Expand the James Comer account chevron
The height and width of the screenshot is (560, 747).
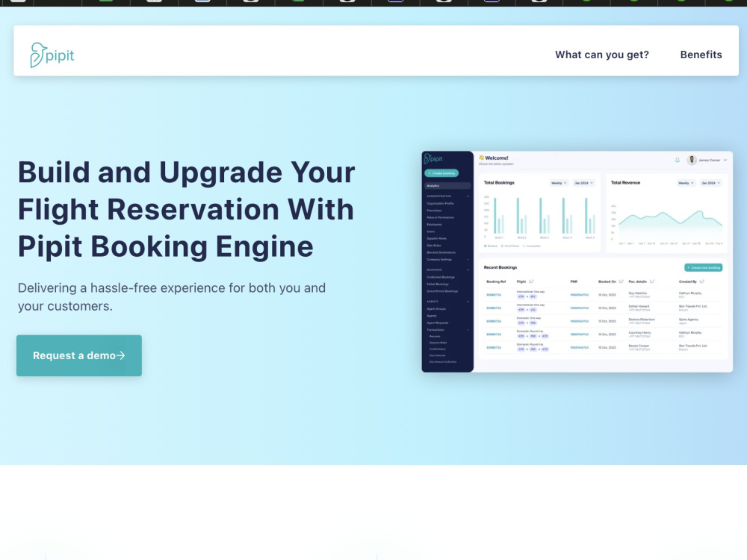(x=725, y=160)
